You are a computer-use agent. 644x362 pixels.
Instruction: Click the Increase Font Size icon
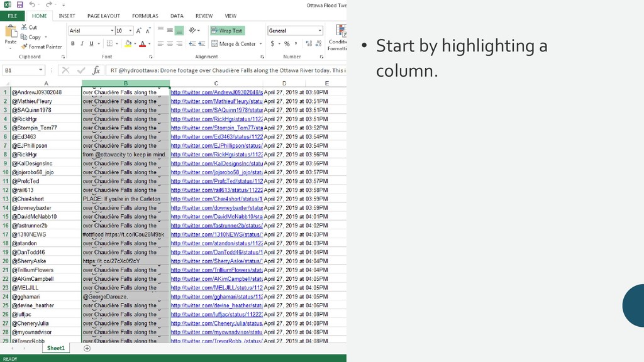pos(139,30)
